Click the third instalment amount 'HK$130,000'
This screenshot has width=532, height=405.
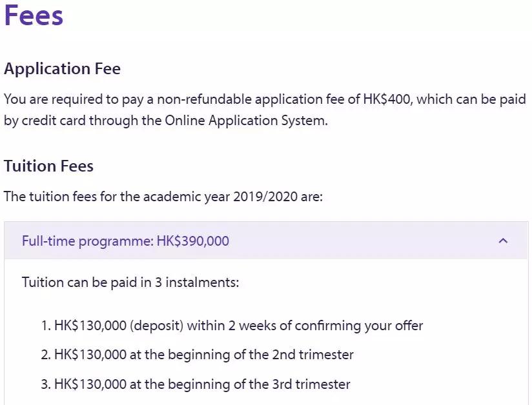(90, 384)
